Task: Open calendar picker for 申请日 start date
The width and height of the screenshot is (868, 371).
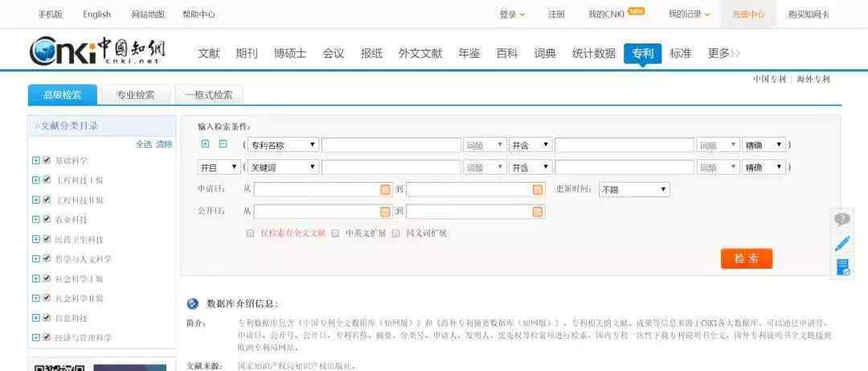Action: click(385, 190)
